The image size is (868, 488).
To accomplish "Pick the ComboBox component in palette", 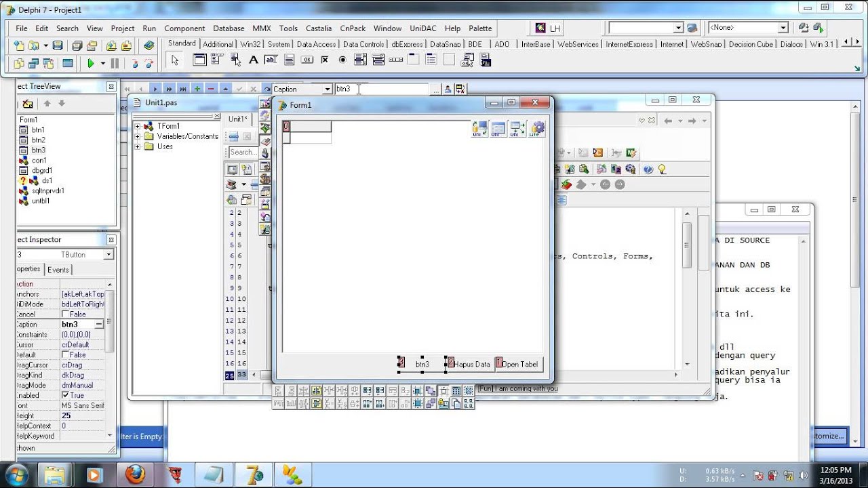I will 378,60.
